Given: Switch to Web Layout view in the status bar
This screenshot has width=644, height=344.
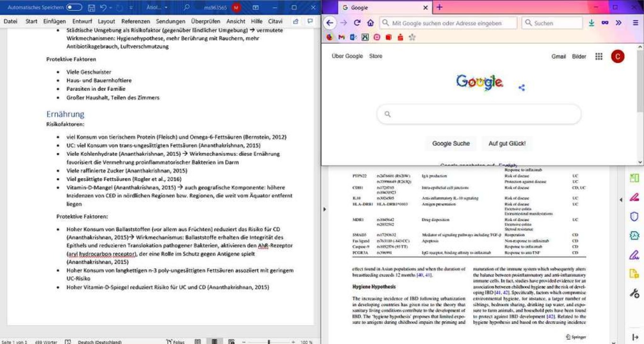Looking at the screenshot, I should [232, 342].
